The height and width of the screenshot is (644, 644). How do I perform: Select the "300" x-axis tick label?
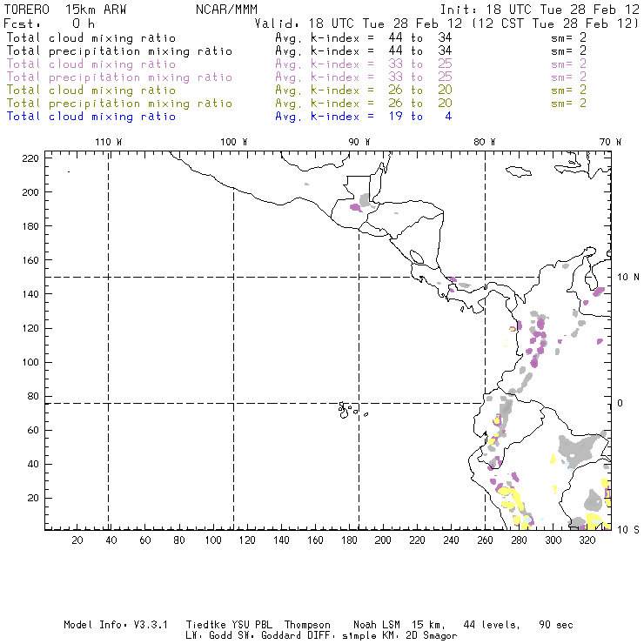[553, 540]
